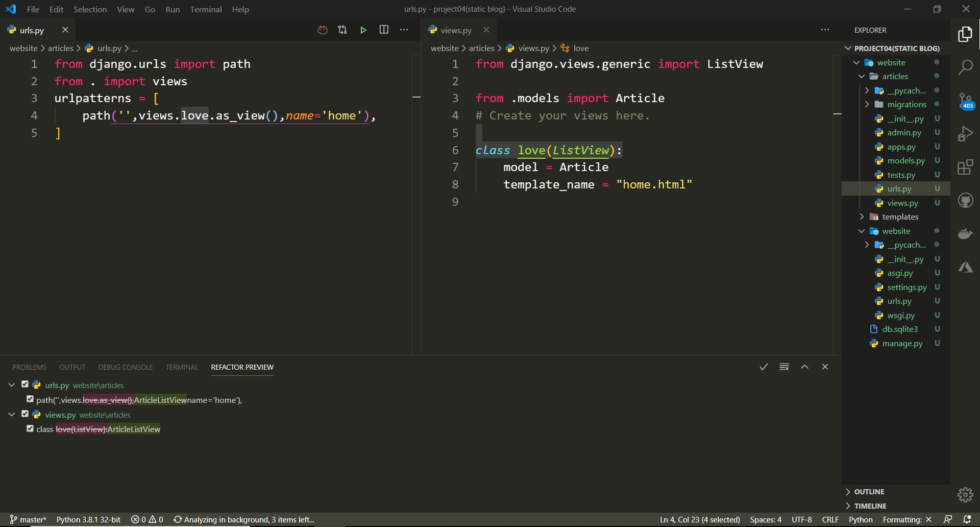Toggle the path views change checkbox

(30, 399)
